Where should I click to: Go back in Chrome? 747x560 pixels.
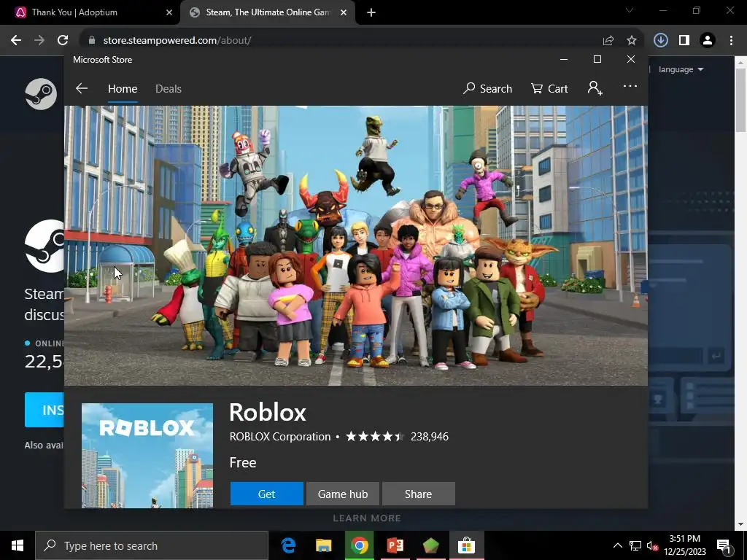click(16, 41)
